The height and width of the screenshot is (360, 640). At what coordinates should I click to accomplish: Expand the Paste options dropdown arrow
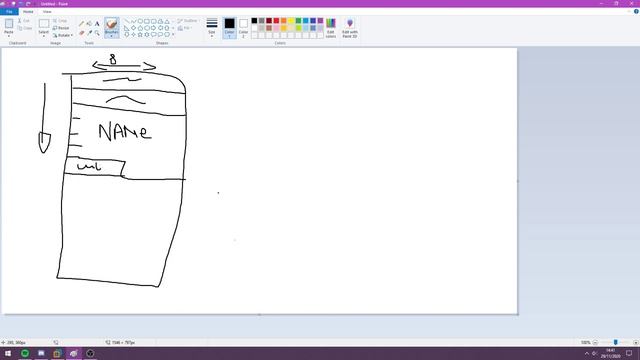pyautogui.click(x=9, y=35)
